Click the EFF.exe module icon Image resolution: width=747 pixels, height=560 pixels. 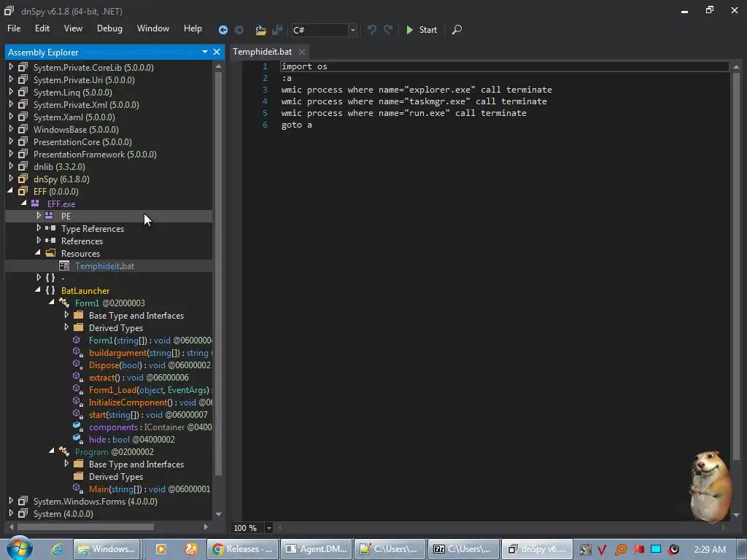35,203
